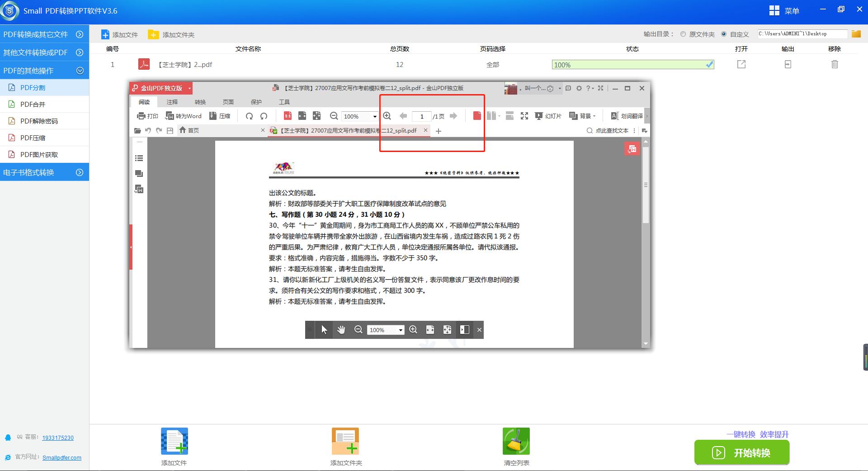Switch to 阅读 ribbon tab
Viewport: 868px width, 471px height.
[144, 102]
